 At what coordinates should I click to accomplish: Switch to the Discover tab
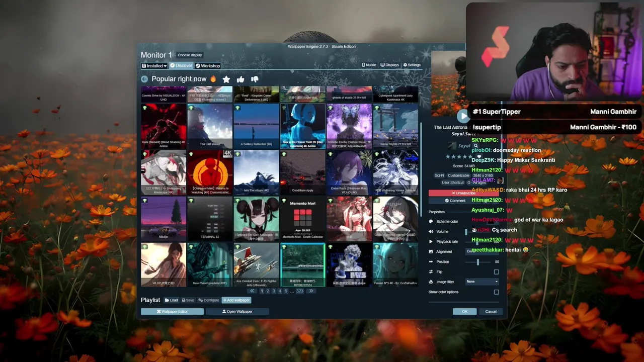(x=181, y=66)
